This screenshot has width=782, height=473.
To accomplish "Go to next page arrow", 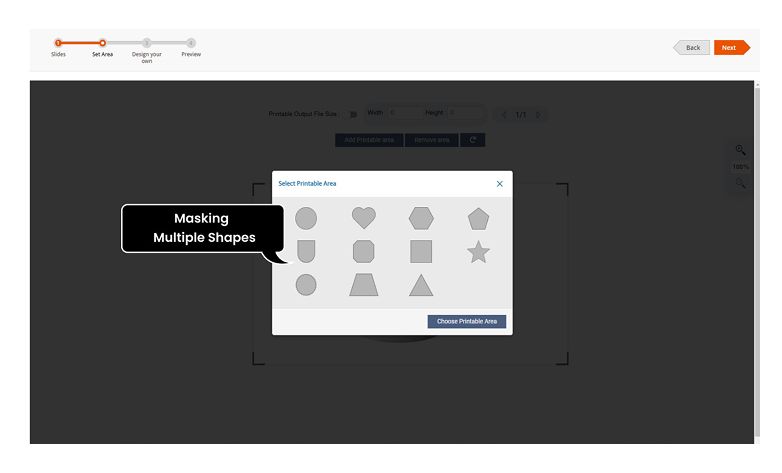I will pyautogui.click(x=538, y=114).
